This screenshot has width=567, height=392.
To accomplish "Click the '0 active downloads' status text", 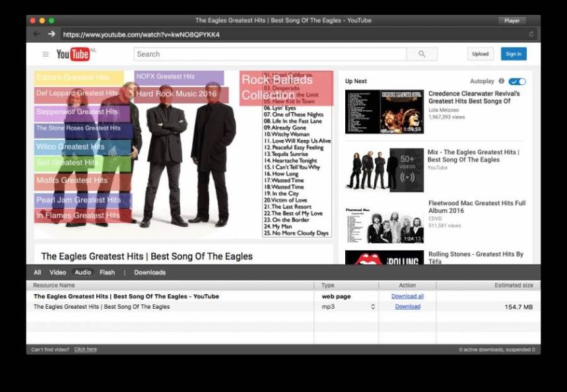I will click(x=497, y=350).
